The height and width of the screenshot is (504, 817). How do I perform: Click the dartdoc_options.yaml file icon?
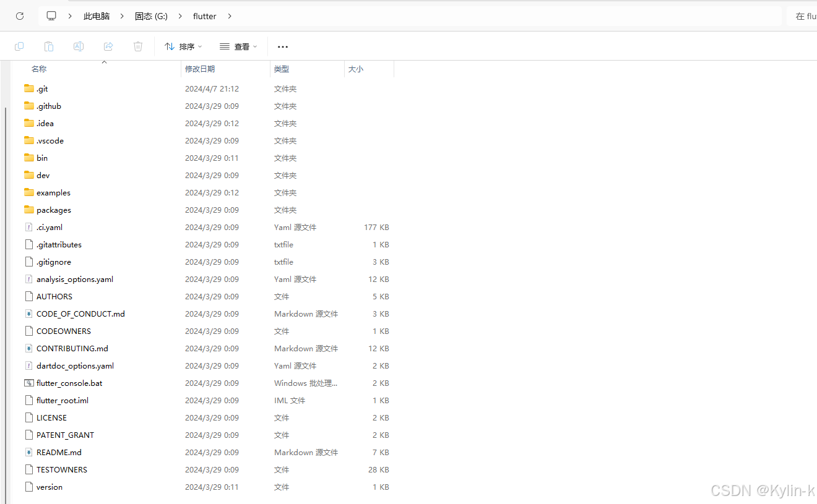click(x=29, y=365)
